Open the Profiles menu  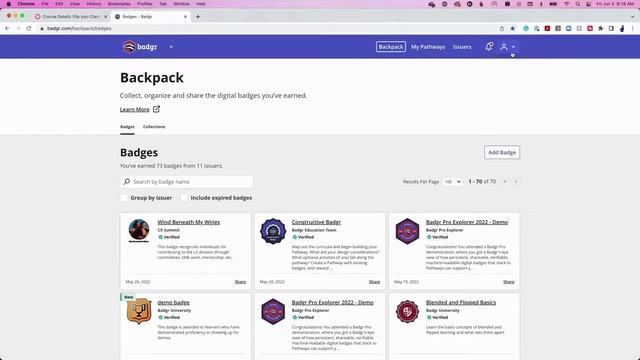(x=144, y=4)
